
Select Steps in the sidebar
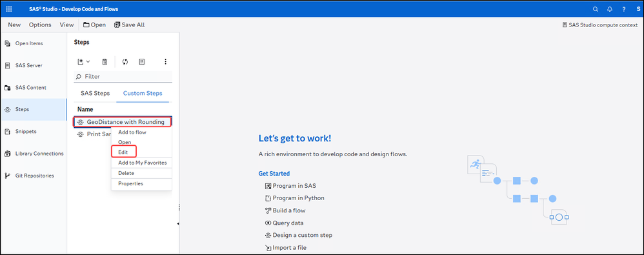point(34,110)
